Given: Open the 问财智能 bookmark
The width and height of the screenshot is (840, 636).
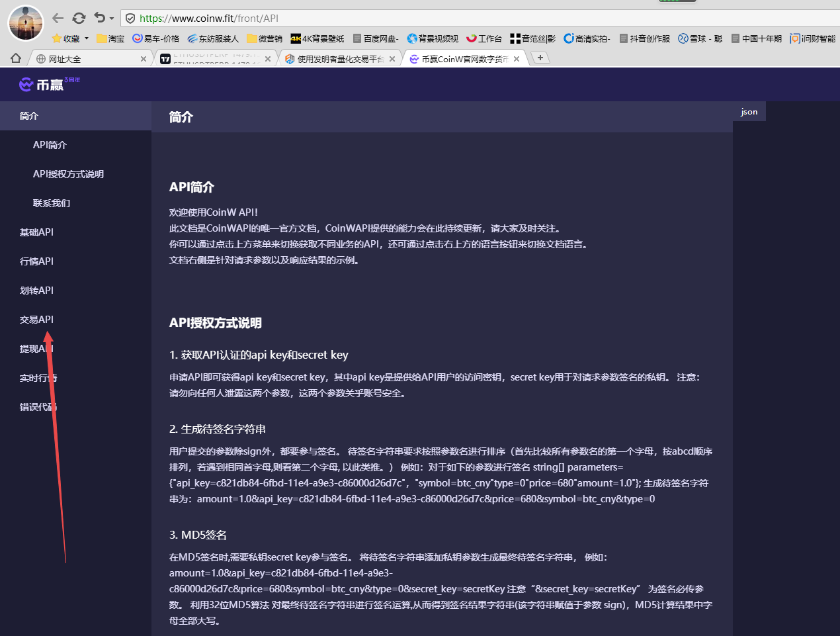Looking at the screenshot, I should pyautogui.click(x=813, y=38).
